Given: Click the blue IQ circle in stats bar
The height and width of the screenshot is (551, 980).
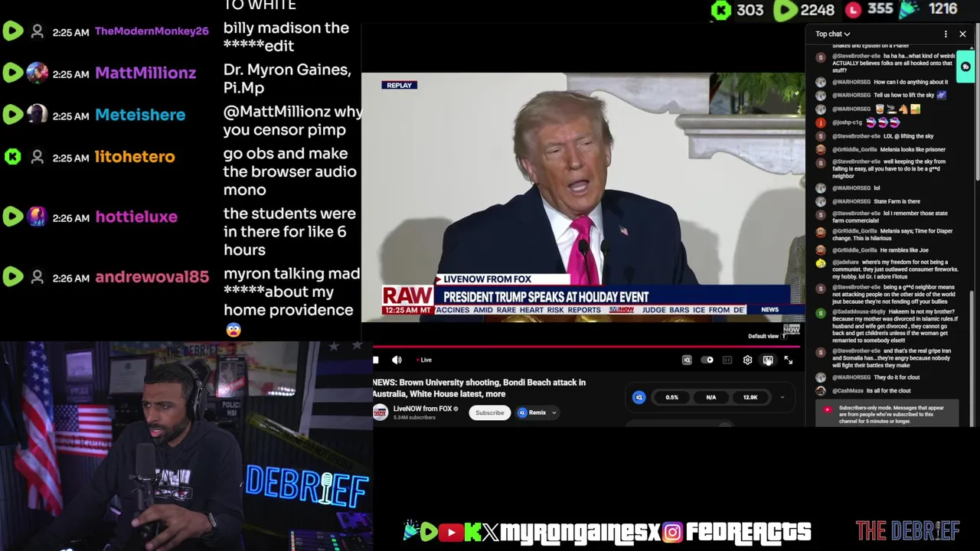Looking at the screenshot, I should coord(639,397).
